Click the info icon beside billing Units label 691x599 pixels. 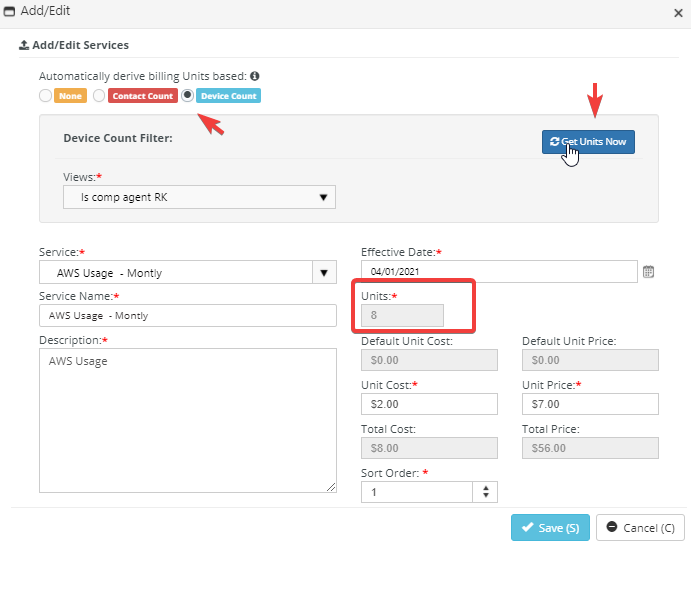coord(255,76)
